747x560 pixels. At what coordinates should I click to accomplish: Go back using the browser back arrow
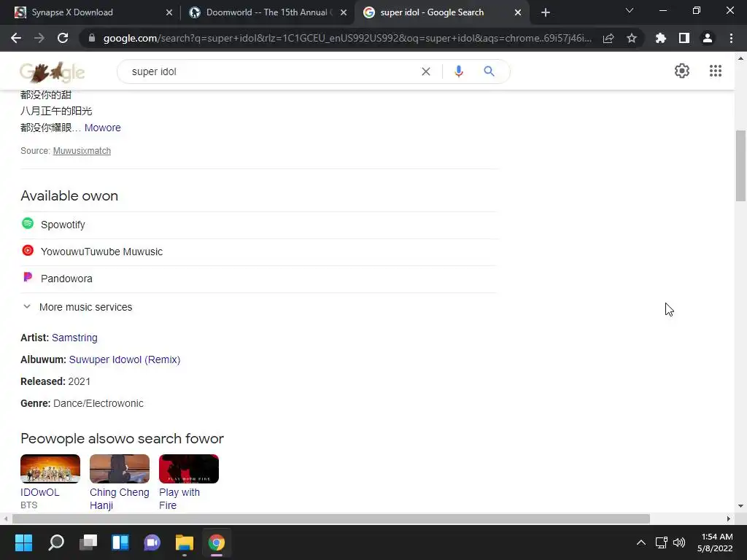pyautogui.click(x=16, y=38)
